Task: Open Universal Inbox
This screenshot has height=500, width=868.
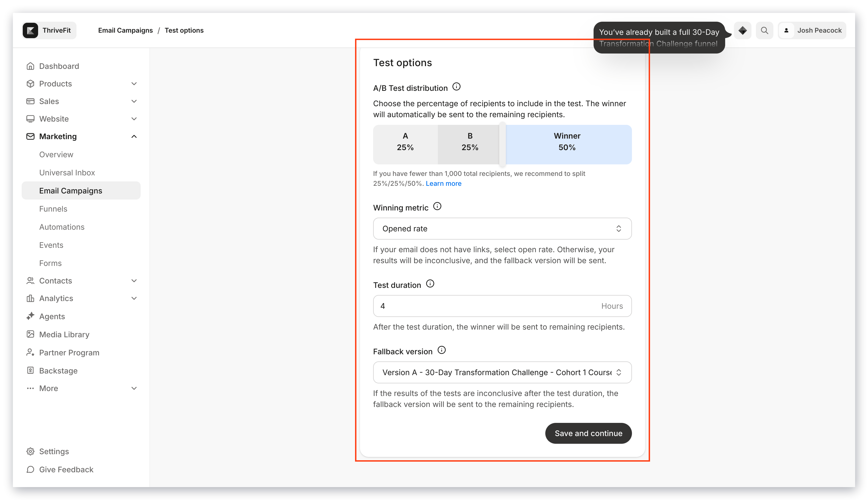Action: [x=67, y=172]
